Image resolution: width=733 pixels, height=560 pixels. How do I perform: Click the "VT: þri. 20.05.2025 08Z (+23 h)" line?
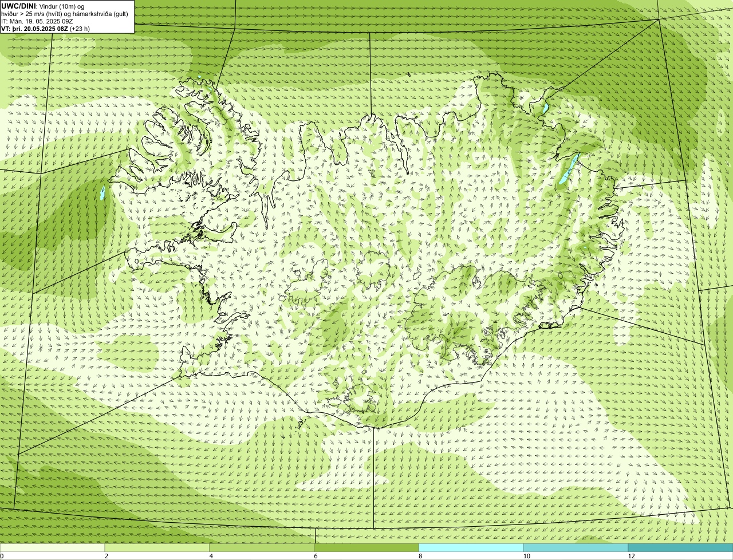click(46, 29)
